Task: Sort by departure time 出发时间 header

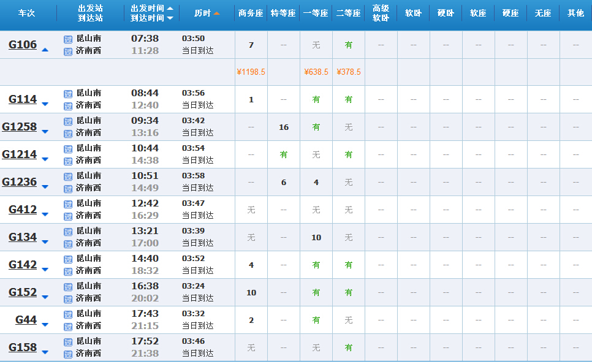Action: pos(152,9)
